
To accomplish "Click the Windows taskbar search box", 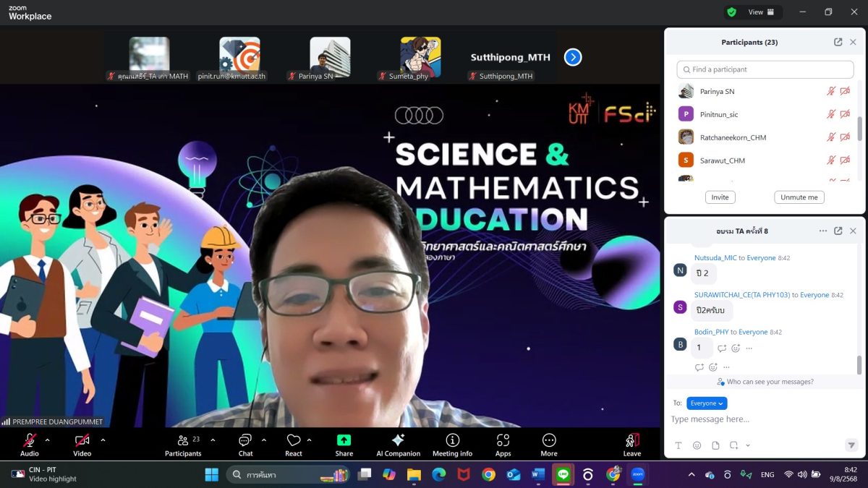I will click(x=288, y=474).
